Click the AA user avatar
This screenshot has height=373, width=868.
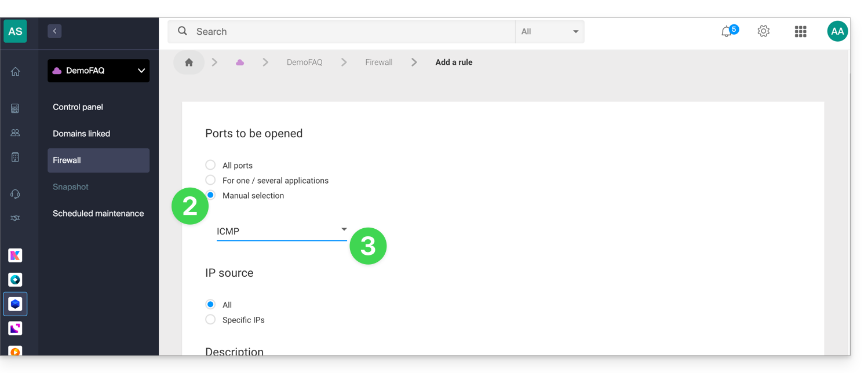(837, 31)
